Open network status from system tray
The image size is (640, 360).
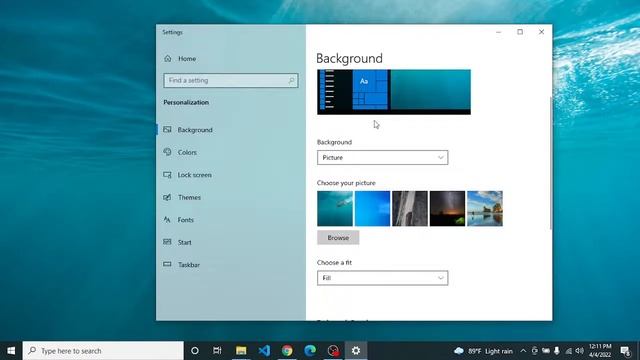tap(568, 351)
